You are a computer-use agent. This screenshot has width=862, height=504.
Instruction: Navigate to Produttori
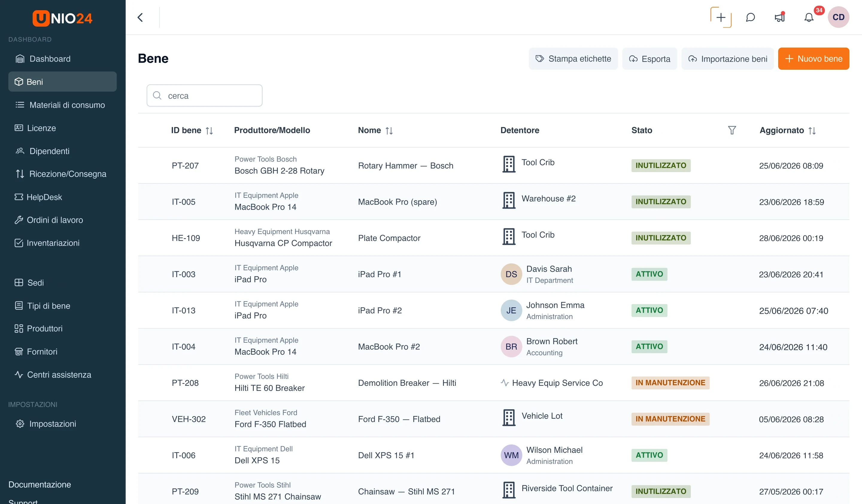click(63, 329)
